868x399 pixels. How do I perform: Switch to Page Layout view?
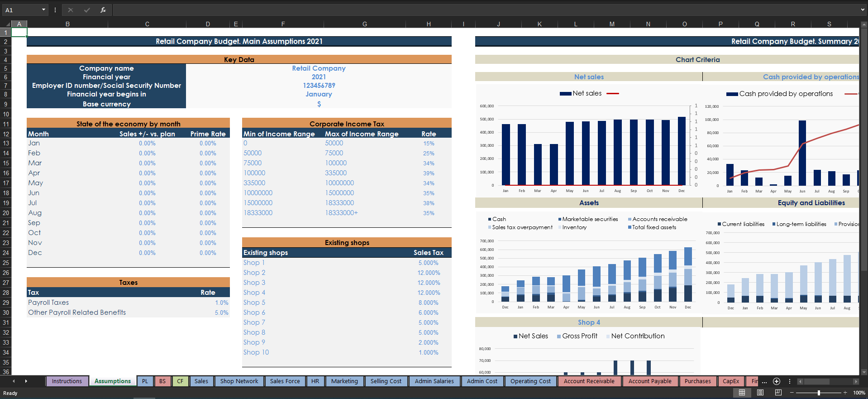point(760,393)
